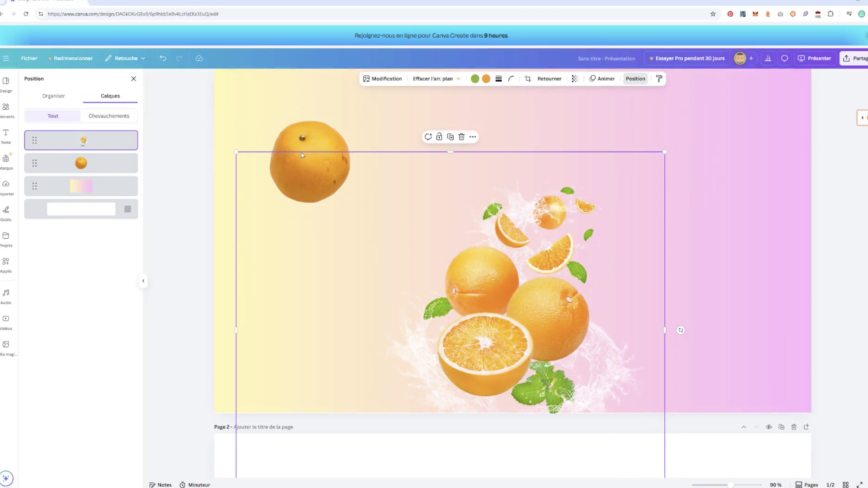Screen dimensions: 868x488
Task: Open the hamburger main menu
Action: (6, 58)
